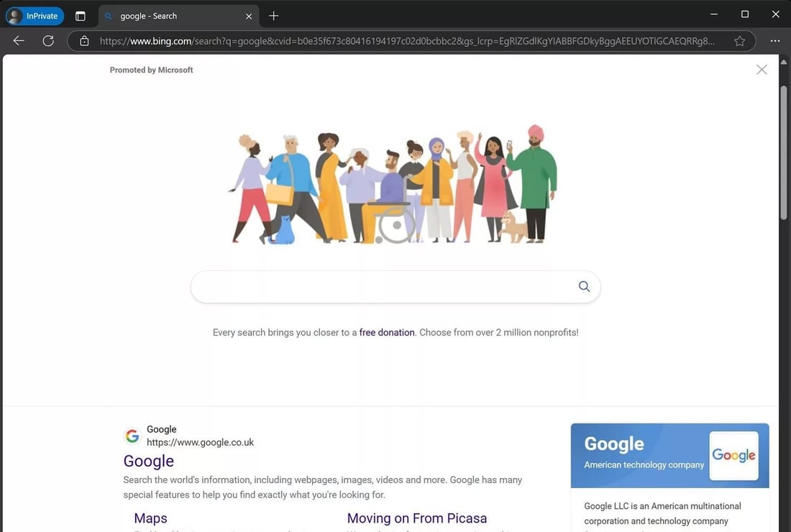Screen dimensions: 791x532
Task: Close the 'google - Search' tab
Action: [x=249, y=16]
